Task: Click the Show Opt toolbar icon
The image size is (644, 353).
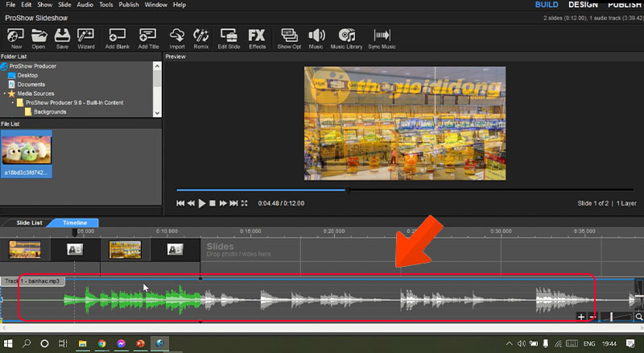Action: coord(288,38)
